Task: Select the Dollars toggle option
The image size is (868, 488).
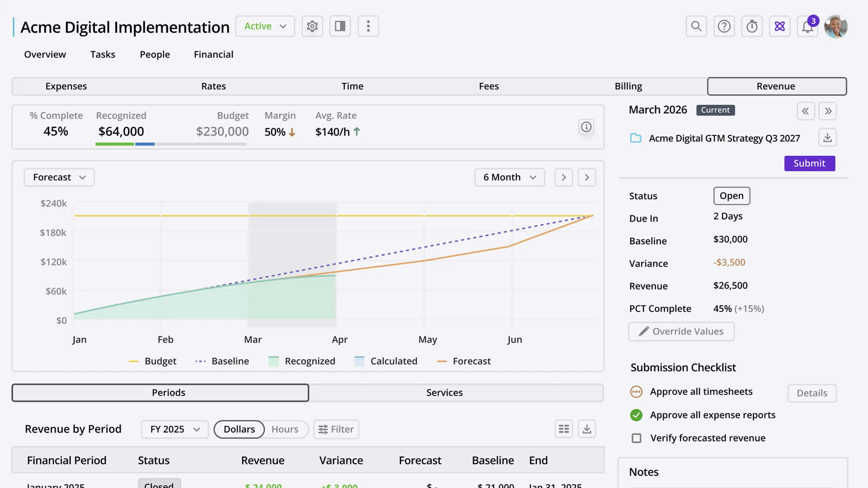Action: click(239, 429)
